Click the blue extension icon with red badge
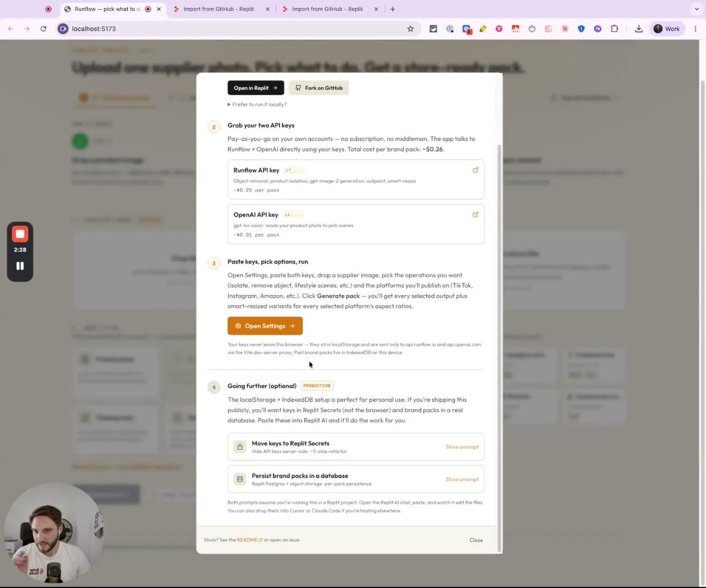This screenshot has height=588, width=706. [x=467, y=29]
